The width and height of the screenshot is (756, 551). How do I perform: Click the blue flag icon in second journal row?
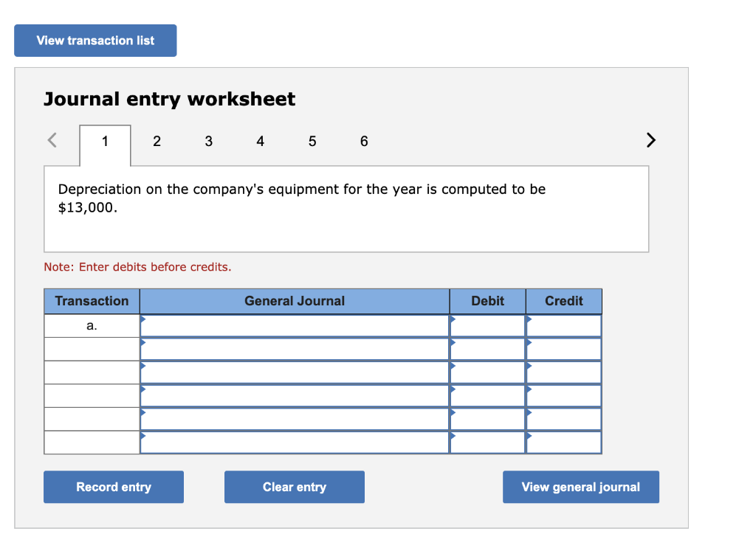coord(144,344)
